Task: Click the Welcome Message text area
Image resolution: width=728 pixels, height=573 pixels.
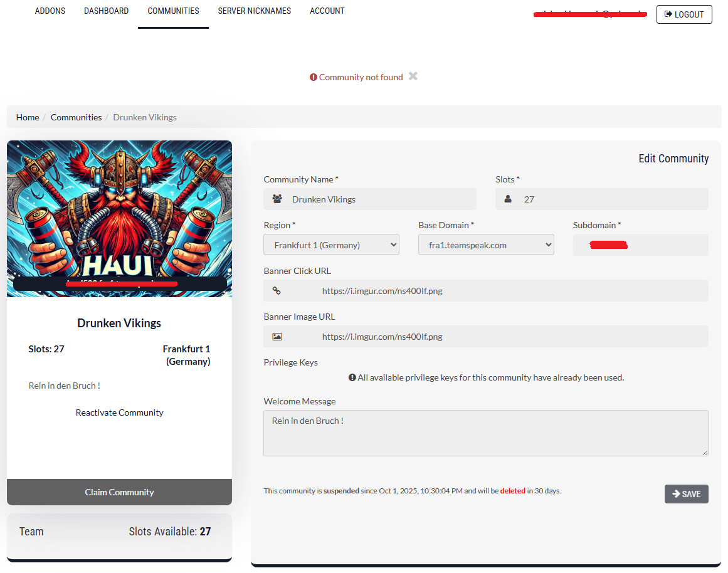Action: 485,433
